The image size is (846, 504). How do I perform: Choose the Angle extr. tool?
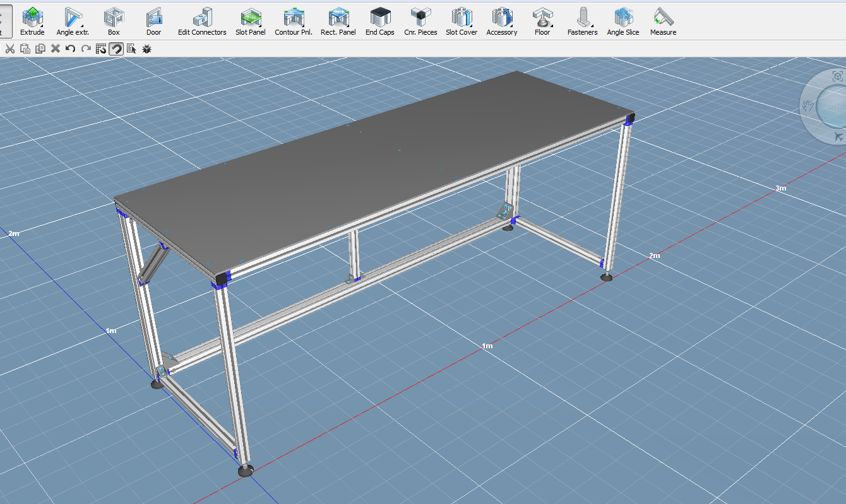pyautogui.click(x=73, y=20)
